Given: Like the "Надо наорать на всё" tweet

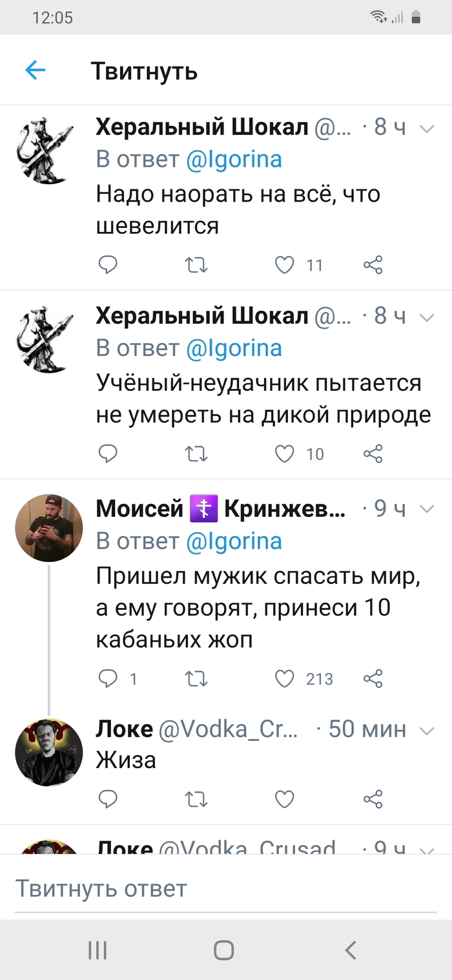Looking at the screenshot, I should point(285,264).
